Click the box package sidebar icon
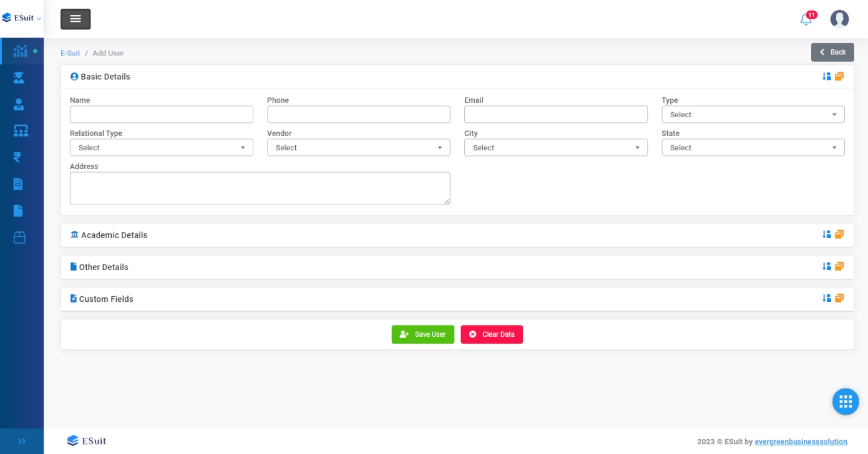Viewport: 868px width, 454px height. point(19,238)
